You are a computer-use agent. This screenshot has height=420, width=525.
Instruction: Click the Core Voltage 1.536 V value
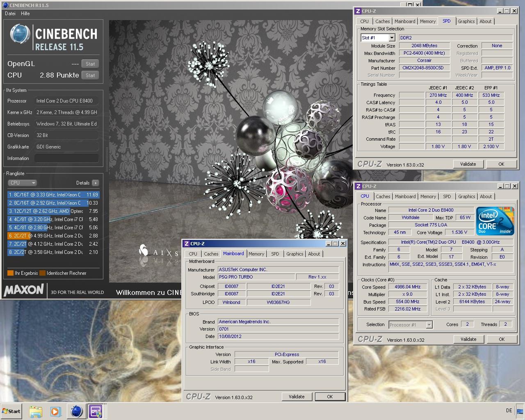459,232
